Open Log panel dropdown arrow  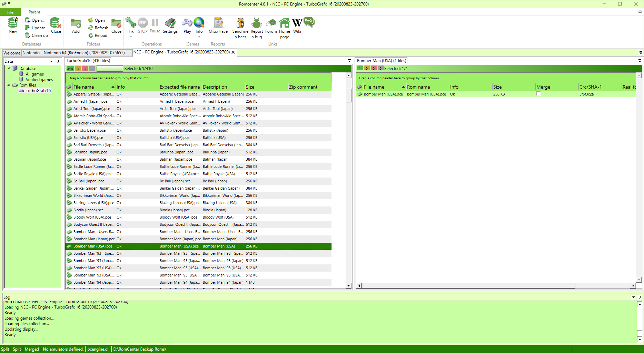633,297
